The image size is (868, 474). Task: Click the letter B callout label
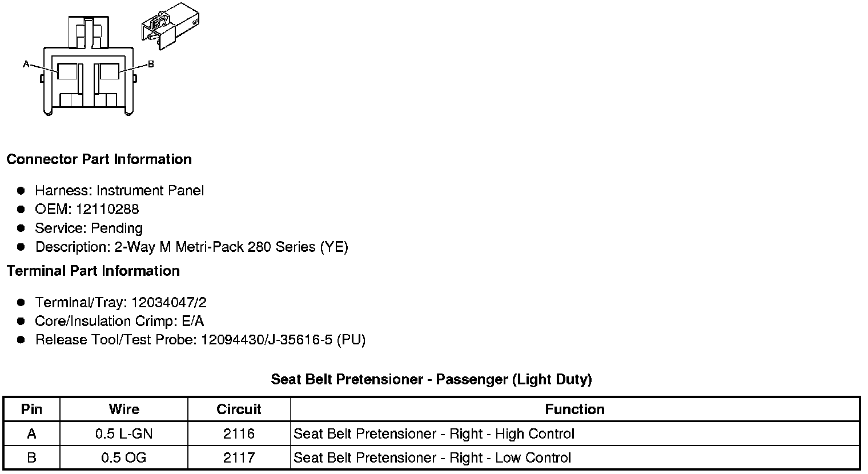coord(151,65)
